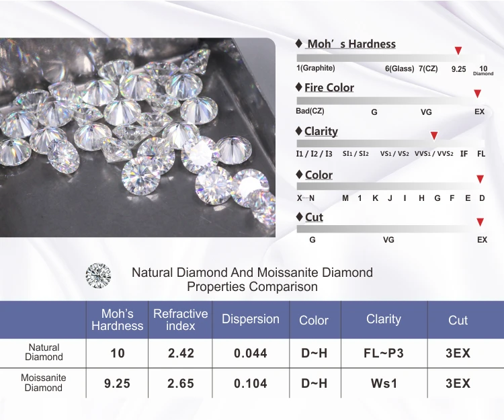Click the underlined Color heading
Screen dimensions: 504x420
pyautogui.click(x=319, y=175)
